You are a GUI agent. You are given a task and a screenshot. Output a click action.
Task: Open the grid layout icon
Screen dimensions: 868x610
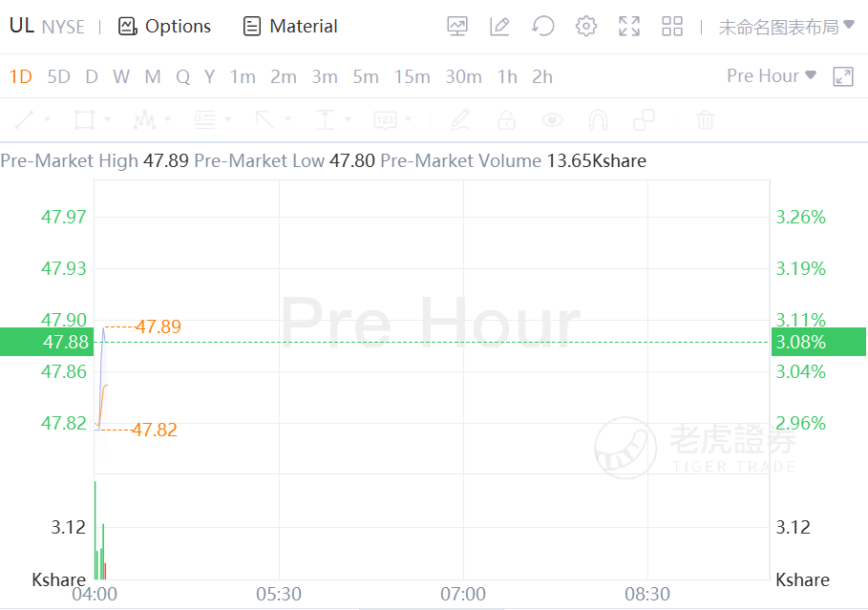click(672, 27)
